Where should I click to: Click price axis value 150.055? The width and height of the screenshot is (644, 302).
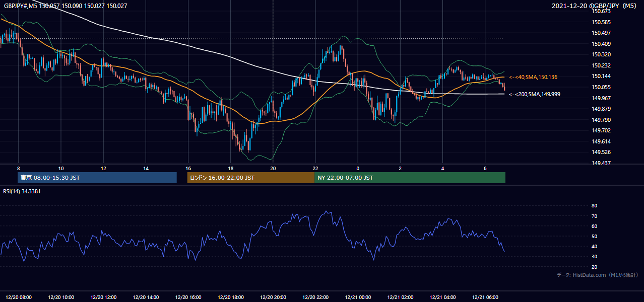(602, 87)
